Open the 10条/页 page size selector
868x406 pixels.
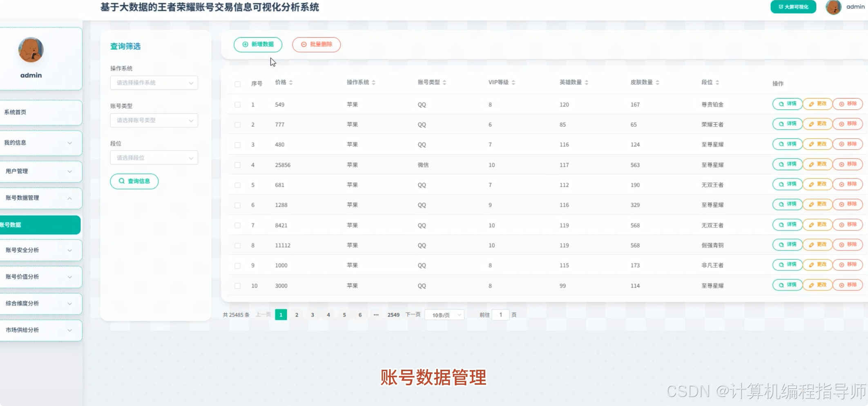(x=444, y=315)
